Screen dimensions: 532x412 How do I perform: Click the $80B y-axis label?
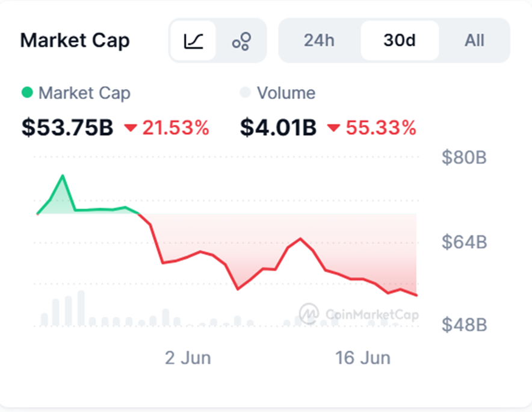click(x=464, y=158)
